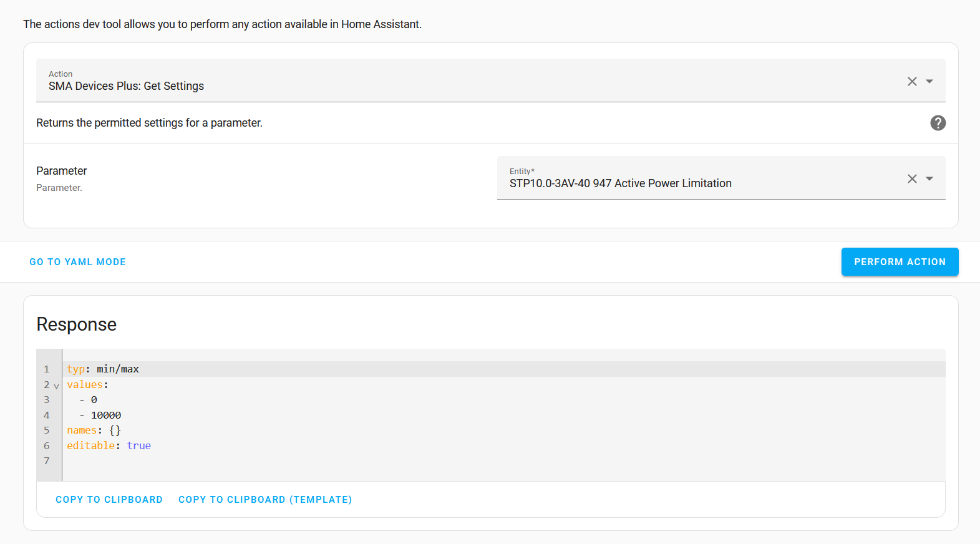Expand the Entity dropdown arrow
980x544 pixels.
pos(929,179)
